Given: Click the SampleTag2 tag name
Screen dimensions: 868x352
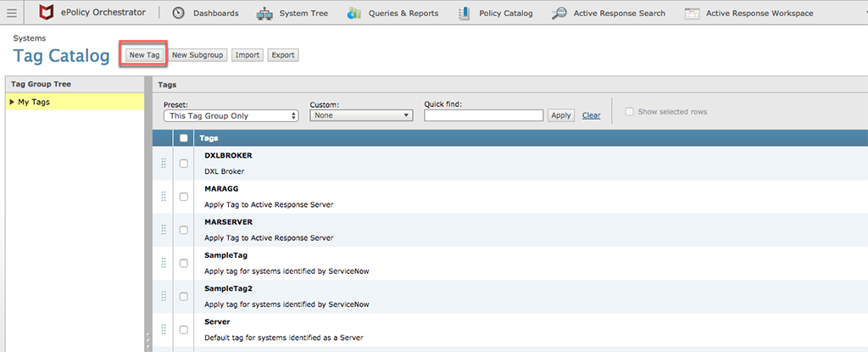Looking at the screenshot, I should point(228,288).
